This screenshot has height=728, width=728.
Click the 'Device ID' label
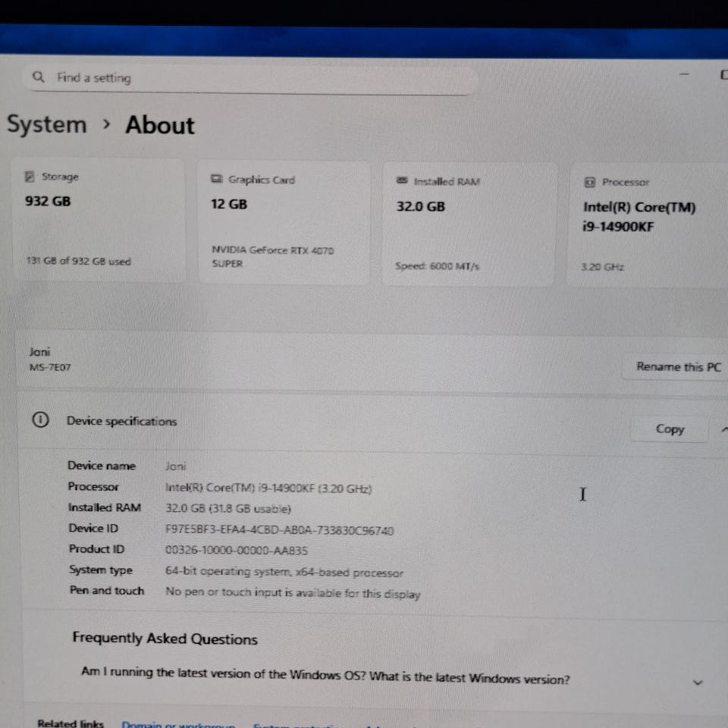(93, 529)
